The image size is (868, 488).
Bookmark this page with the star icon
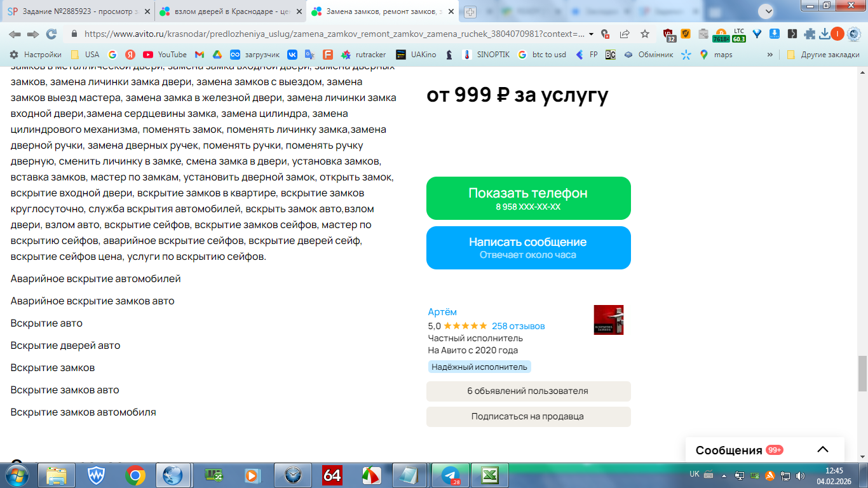click(645, 34)
